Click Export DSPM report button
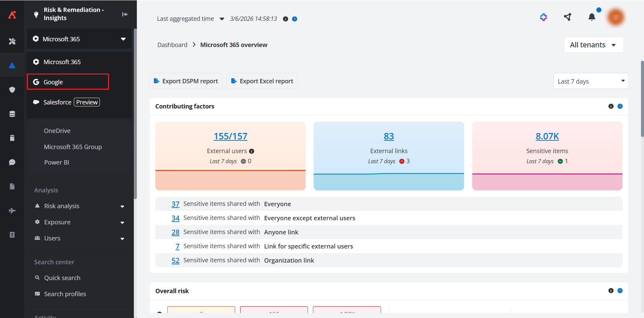644x318 pixels. pos(186,81)
